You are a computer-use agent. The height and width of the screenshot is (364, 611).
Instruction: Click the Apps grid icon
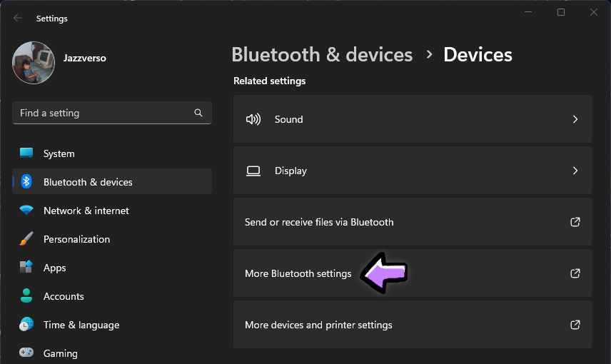click(x=26, y=268)
